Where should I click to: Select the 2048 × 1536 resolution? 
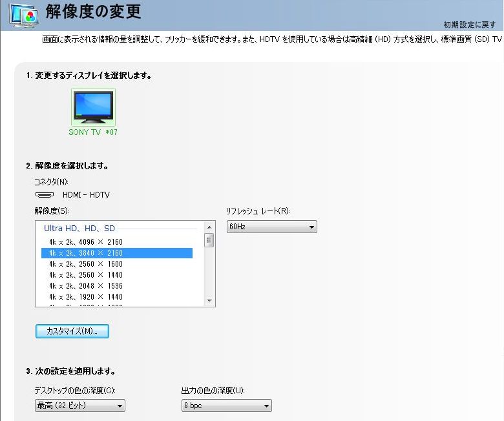click(x=86, y=286)
